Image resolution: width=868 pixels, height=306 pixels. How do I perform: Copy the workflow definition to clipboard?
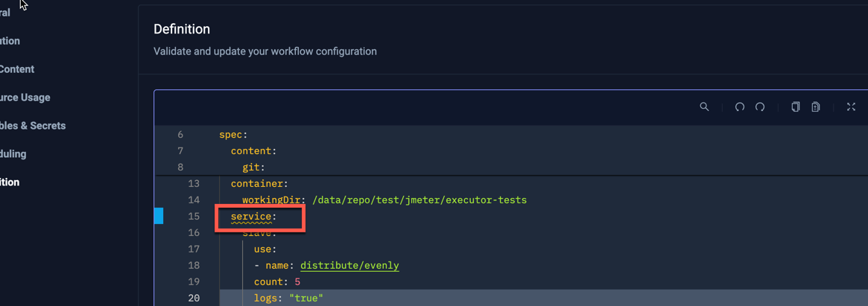point(795,107)
